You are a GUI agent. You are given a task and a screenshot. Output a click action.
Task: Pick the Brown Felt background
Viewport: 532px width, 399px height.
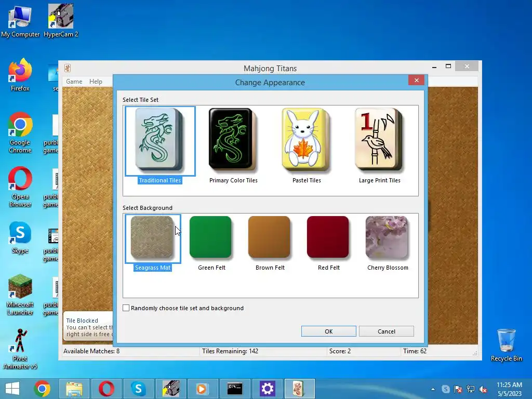(x=270, y=237)
